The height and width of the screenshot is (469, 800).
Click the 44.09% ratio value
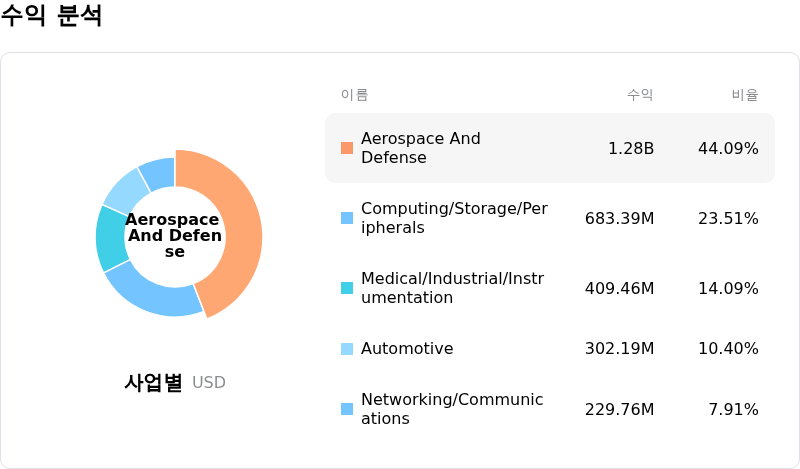tap(728, 149)
